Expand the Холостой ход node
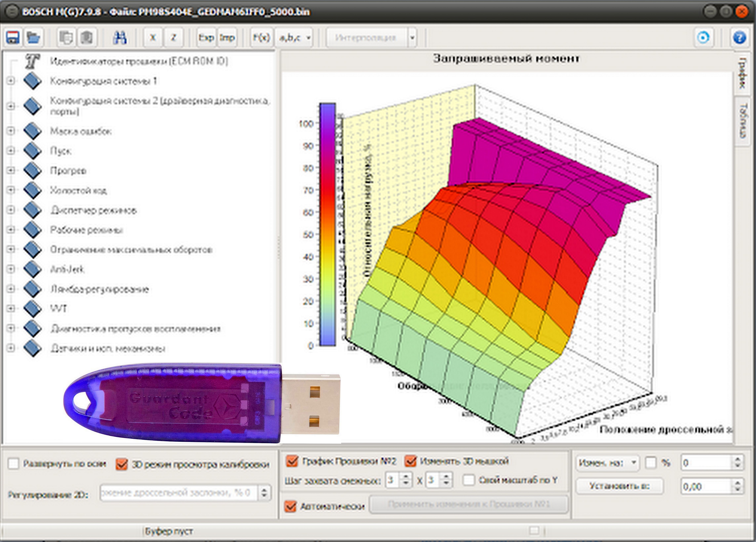This screenshot has width=756, height=542. pyautogui.click(x=11, y=190)
